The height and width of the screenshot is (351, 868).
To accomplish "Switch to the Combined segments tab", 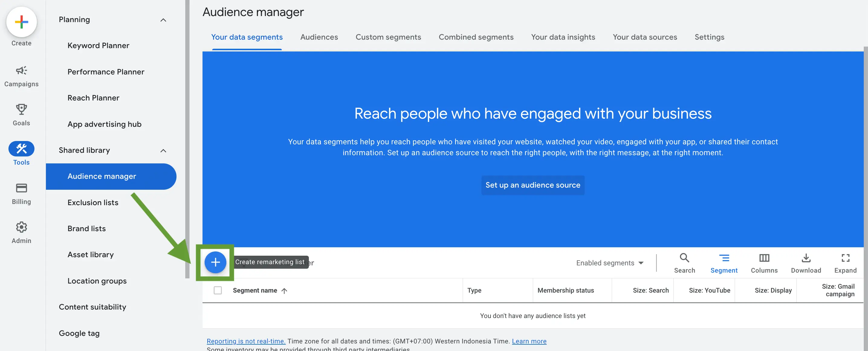I will coord(476,37).
